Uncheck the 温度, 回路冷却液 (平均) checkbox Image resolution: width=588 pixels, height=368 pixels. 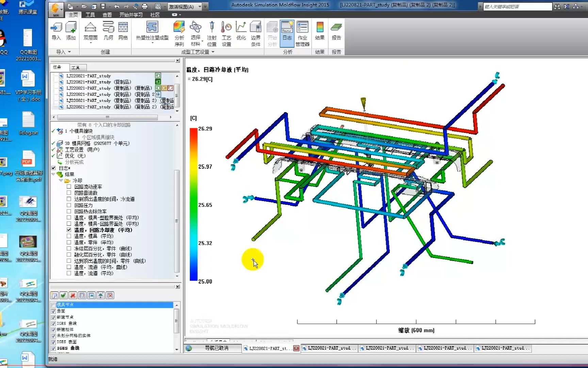pos(69,230)
